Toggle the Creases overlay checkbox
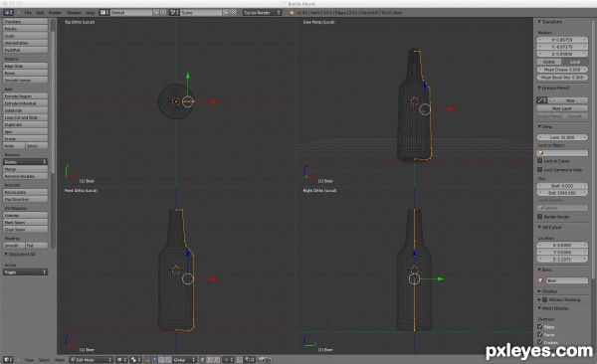 coord(540,342)
